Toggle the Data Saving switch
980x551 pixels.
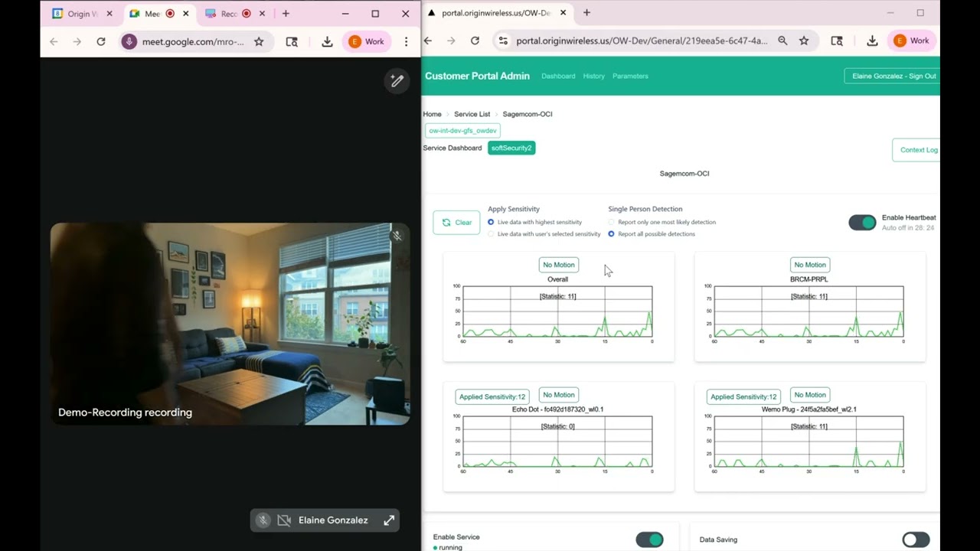(x=916, y=540)
